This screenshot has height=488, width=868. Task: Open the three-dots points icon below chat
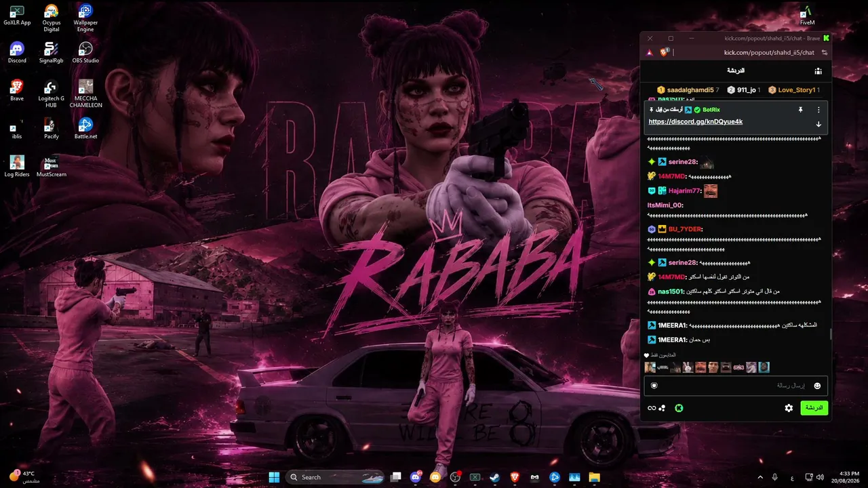click(x=662, y=408)
